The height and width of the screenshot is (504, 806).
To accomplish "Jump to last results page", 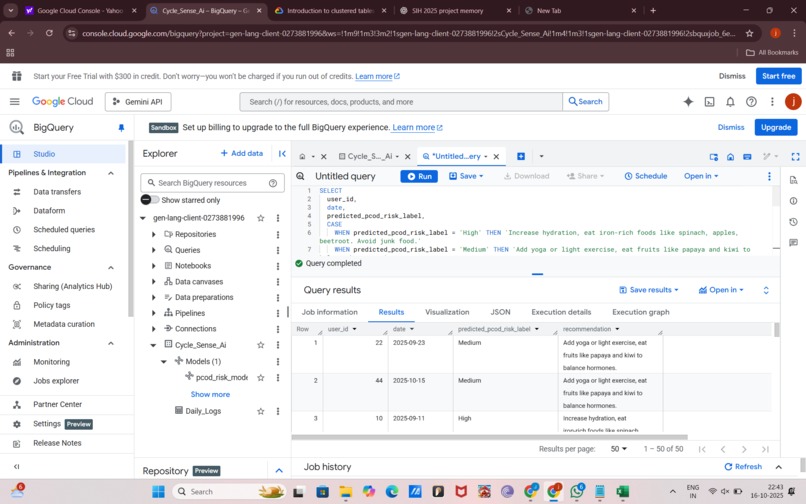I will coord(765,449).
